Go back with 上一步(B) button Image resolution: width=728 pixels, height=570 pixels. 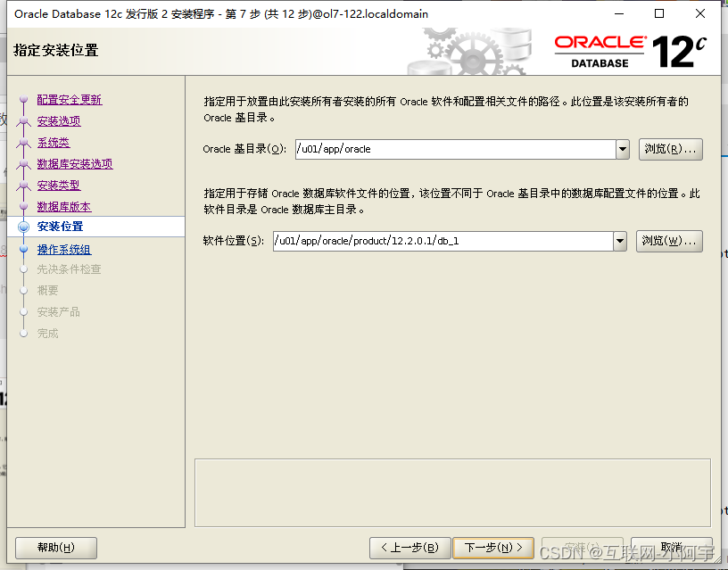(410, 548)
